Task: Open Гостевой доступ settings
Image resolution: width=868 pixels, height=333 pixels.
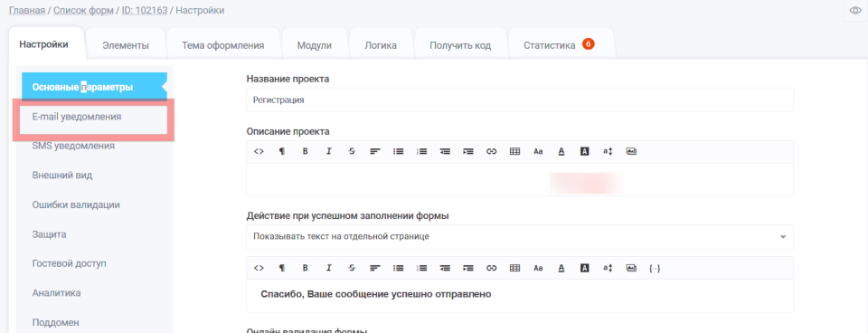Action: click(x=70, y=263)
